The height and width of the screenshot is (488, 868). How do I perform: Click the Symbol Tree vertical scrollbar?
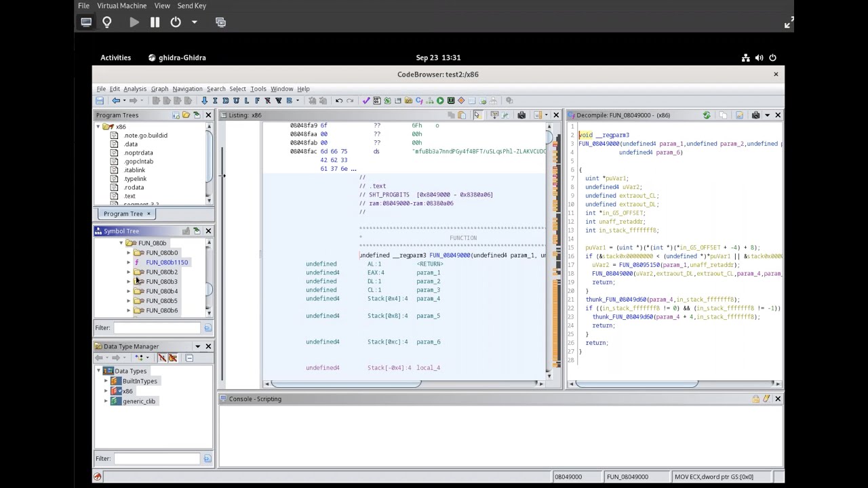pos(209,289)
